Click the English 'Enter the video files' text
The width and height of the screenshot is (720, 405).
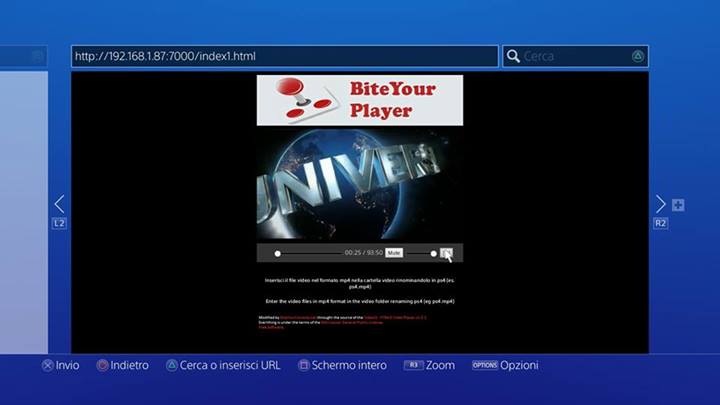360,301
